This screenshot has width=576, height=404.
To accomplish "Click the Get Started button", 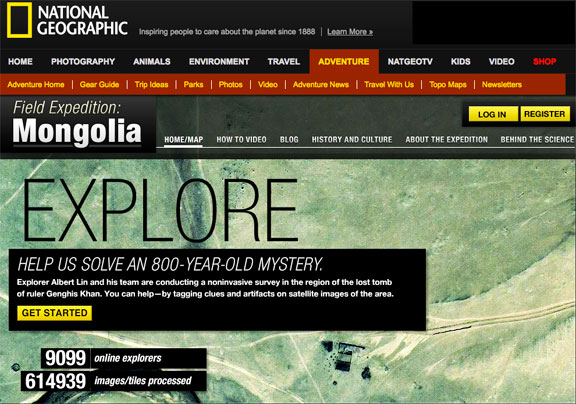I will (54, 313).
